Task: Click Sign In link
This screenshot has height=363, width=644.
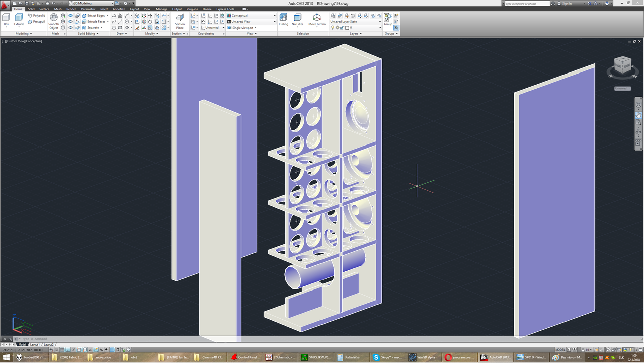Action: [567, 3]
